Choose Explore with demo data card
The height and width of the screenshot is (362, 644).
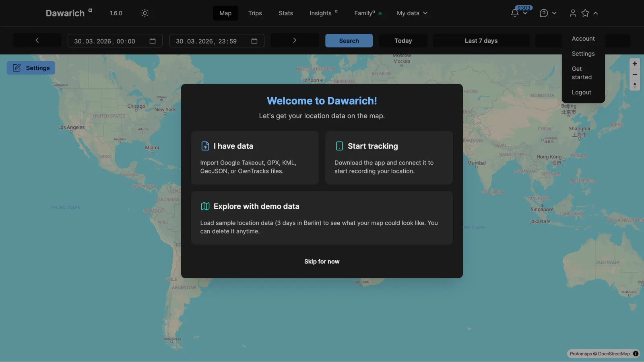[322, 218]
